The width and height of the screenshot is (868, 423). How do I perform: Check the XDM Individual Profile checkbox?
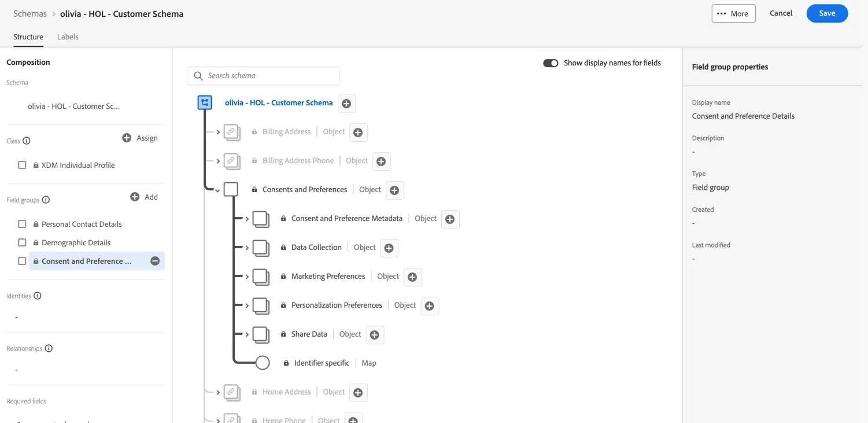point(22,165)
